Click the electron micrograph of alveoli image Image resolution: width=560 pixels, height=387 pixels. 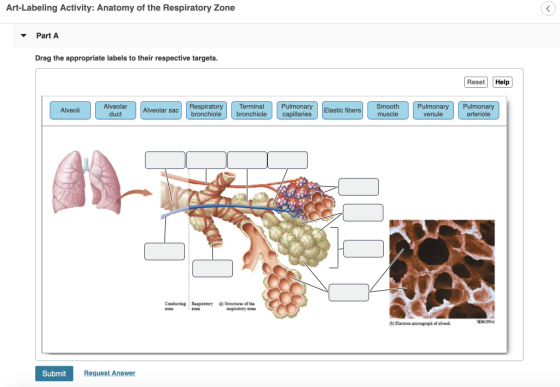click(x=442, y=269)
